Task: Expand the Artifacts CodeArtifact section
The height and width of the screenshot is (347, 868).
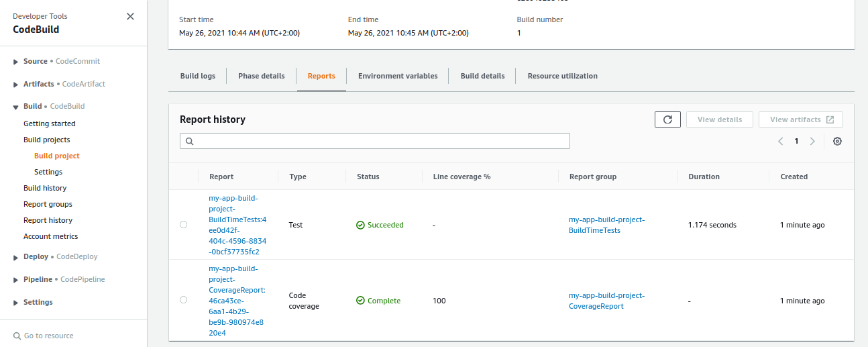Action: (x=16, y=85)
